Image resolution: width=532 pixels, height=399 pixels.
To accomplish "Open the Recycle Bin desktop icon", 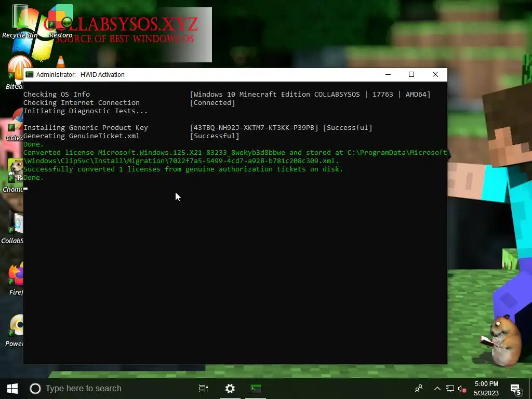I will (20, 21).
